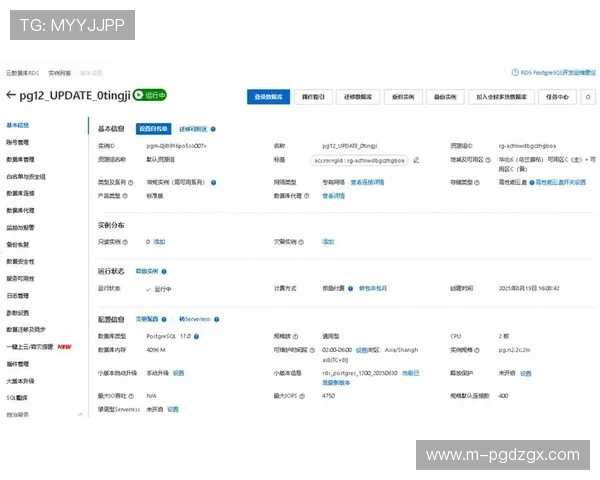
Task: Click the 释放实例 link under 运行状态
Action: click(147, 271)
